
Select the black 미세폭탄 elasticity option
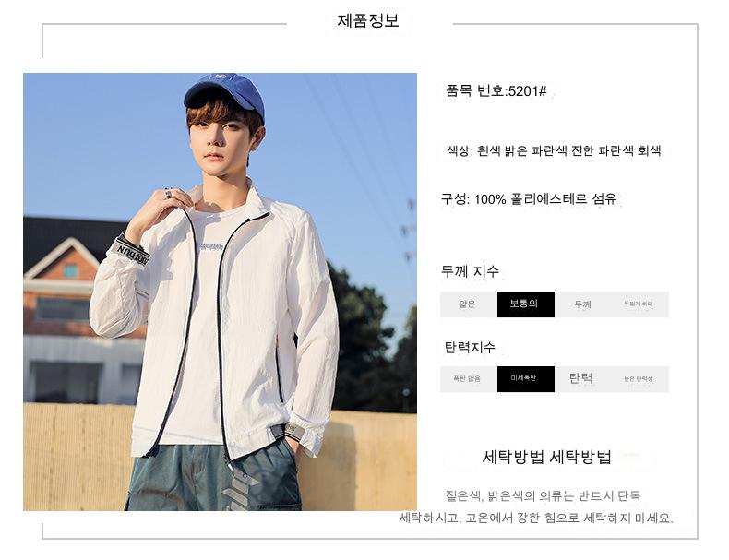coord(525,379)
